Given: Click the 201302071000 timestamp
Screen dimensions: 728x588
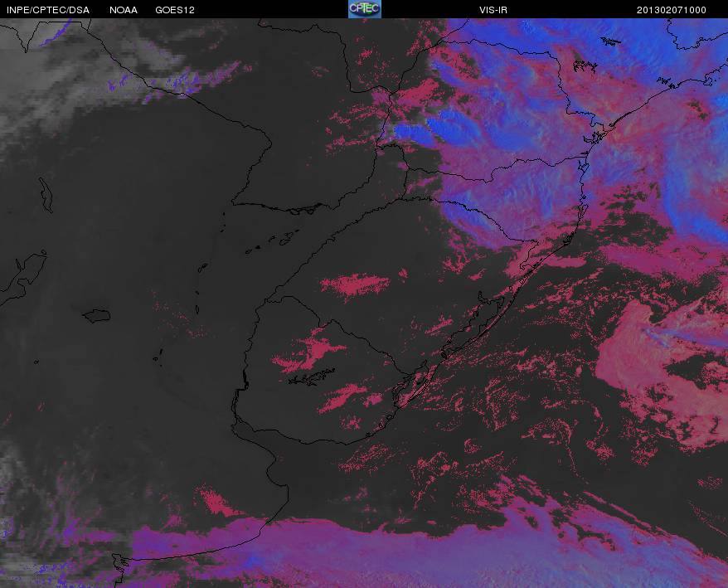Looking at the screenshot, I should click(671, 10).
